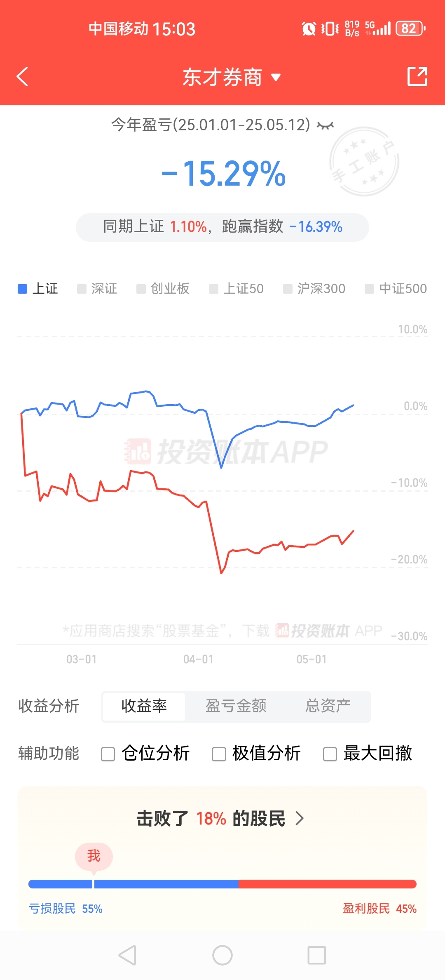Switch to the 总资产 tab

pos(328,706)
